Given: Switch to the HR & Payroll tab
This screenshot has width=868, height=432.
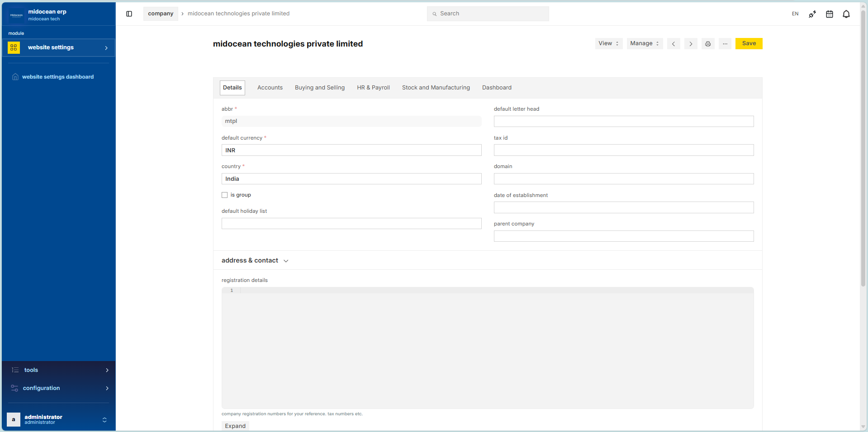Looking at the screenshot, I should click(373, 88).
